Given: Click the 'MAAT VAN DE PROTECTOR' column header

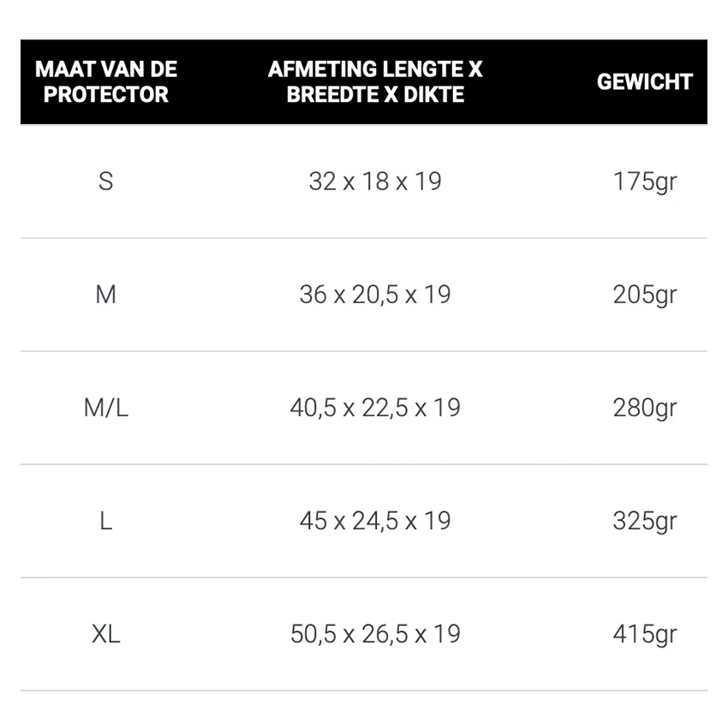Looking at the screenshot, I should click(x=106, y=81).
